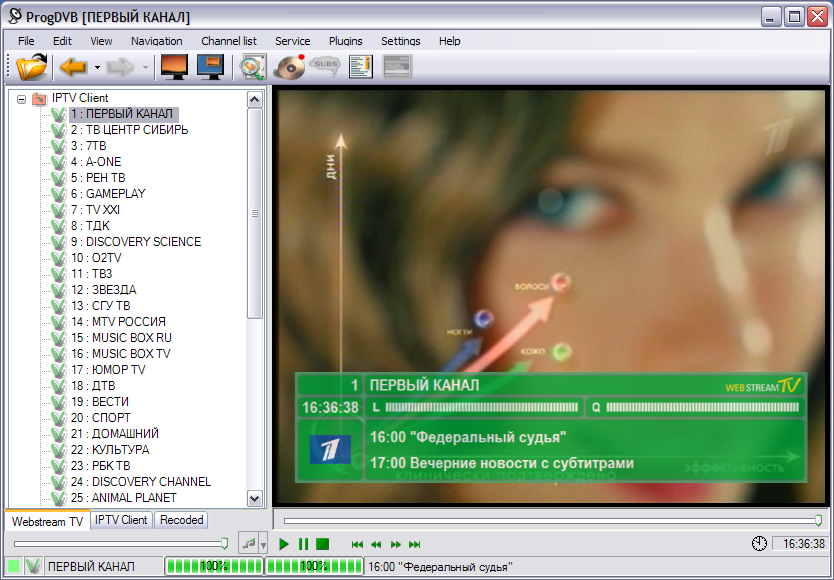This screenshot has width=834, height=580.
Task: Click the playback seek bar handle
Action: tap(819, 520)
